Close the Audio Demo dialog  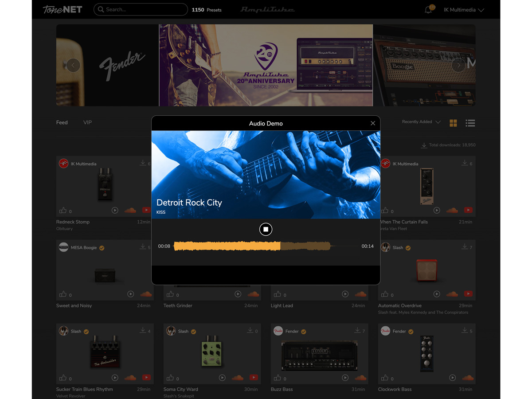click(373, 123)
